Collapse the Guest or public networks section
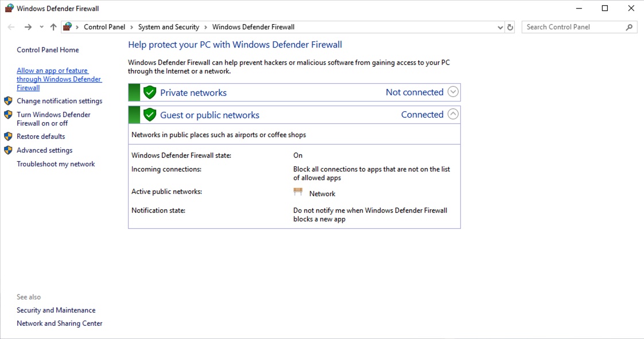Viewport: 644px width, 339px height. (453, 114)
